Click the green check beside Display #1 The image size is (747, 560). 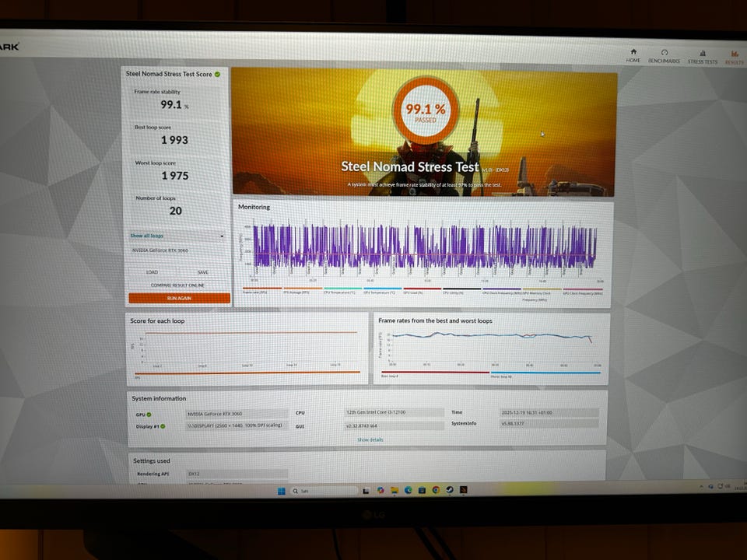(163, 426)
